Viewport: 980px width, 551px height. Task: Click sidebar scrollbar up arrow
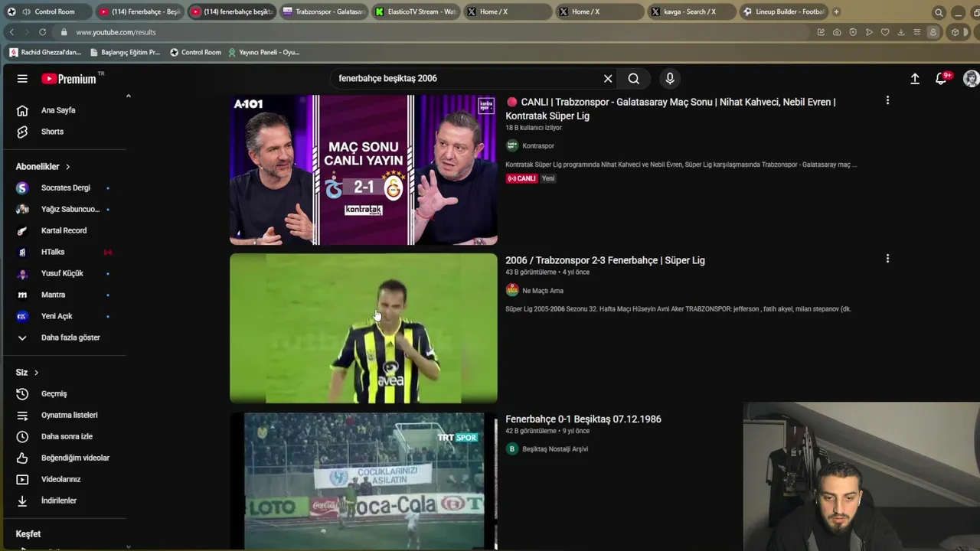[x=128, y=96]
